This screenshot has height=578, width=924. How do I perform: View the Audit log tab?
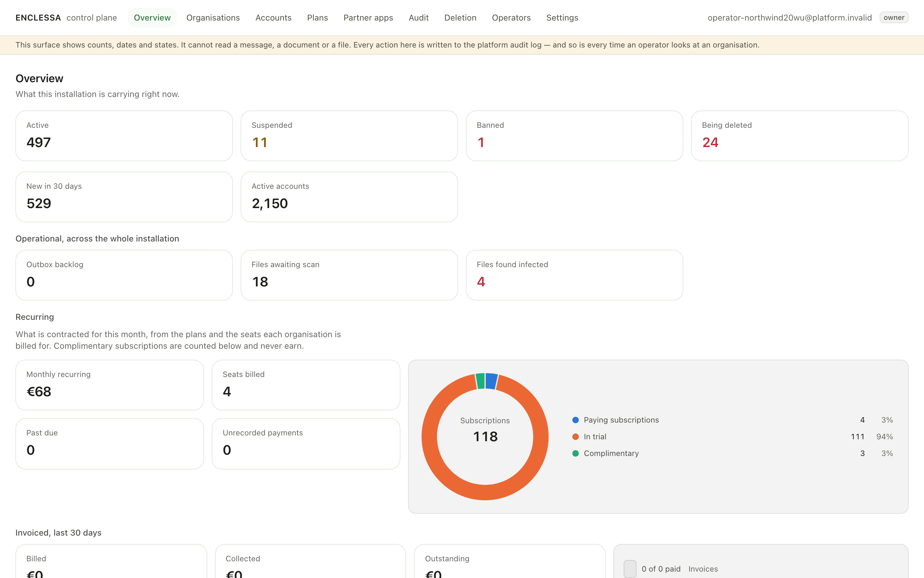[418, 18]
